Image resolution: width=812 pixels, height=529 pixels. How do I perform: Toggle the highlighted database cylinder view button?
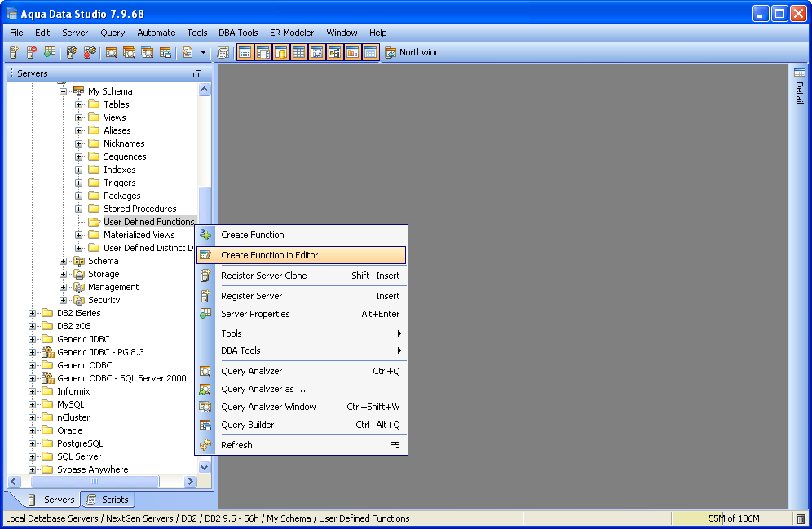281,52
